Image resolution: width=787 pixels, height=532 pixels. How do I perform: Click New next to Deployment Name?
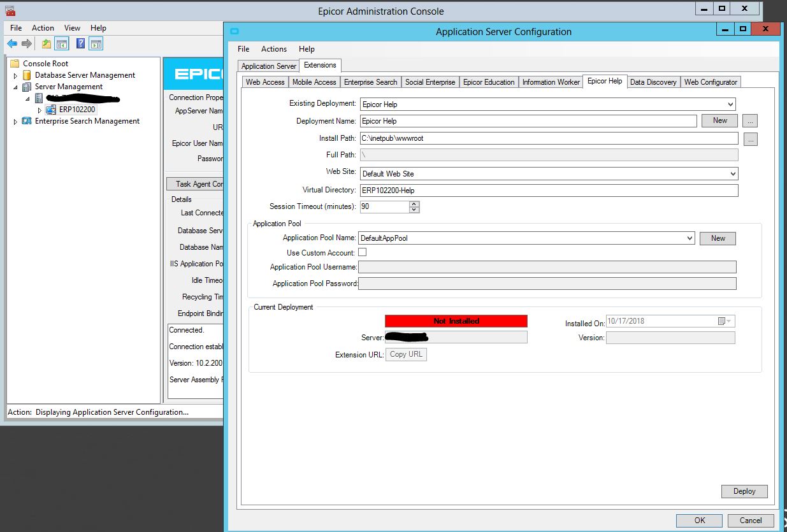(x=720, y=120)
